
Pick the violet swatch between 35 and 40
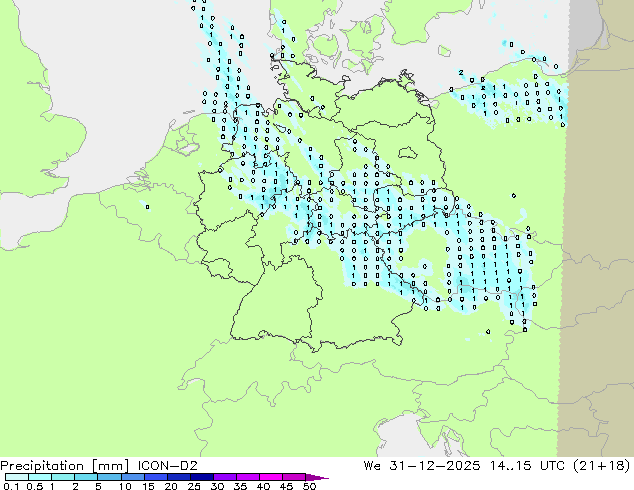click(x=248, y=477)
